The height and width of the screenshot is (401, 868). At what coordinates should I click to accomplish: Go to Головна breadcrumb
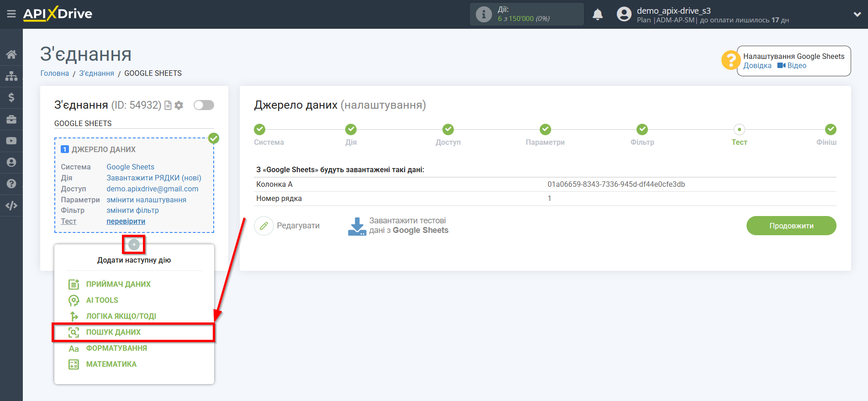(55, 73)
